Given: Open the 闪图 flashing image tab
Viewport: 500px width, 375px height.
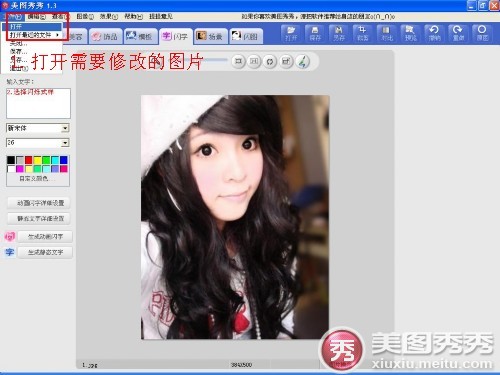Looking at the screenshot, I should click(246, 36).
